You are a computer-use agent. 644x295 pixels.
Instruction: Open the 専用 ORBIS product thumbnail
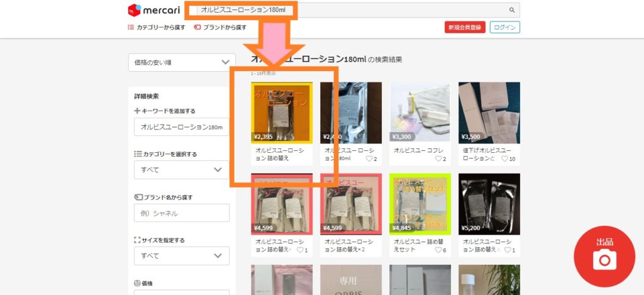[351, 280]
